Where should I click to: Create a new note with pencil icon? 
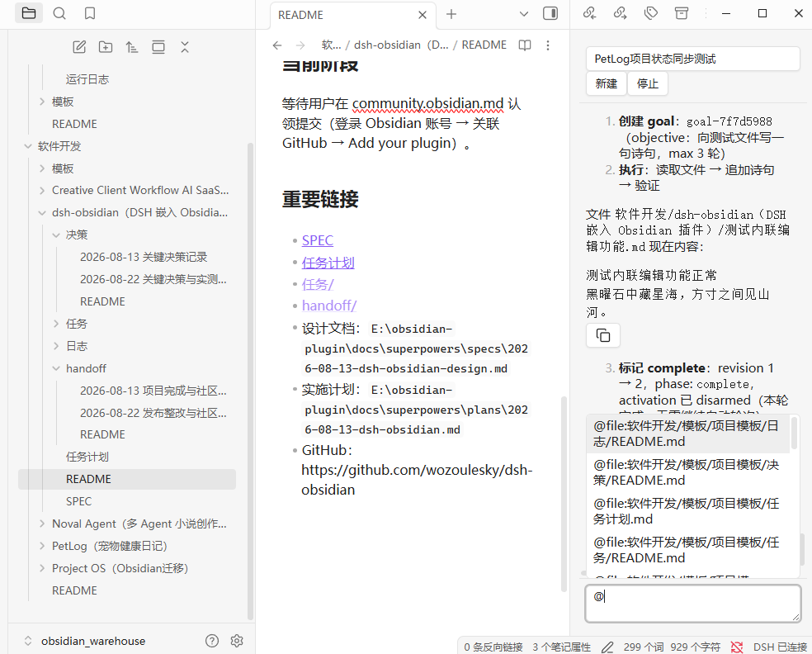point(79,47)
